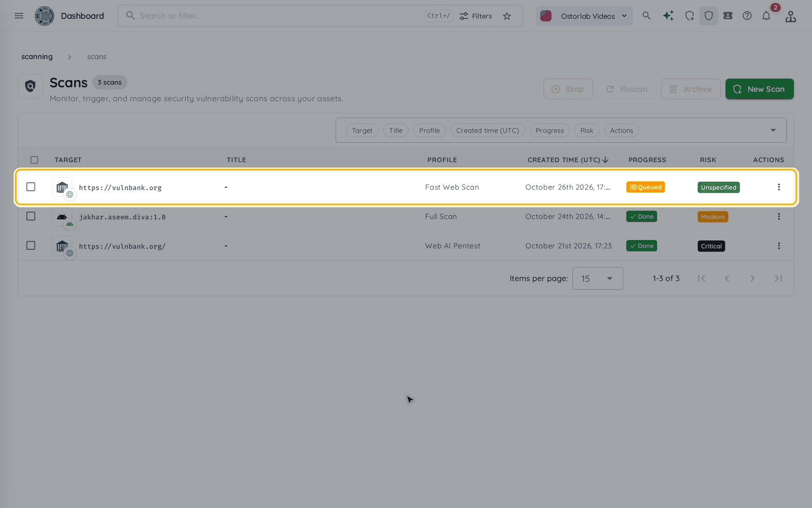Open the items per page dropdown
Screen dimensions: 812x508
point(598,278)
